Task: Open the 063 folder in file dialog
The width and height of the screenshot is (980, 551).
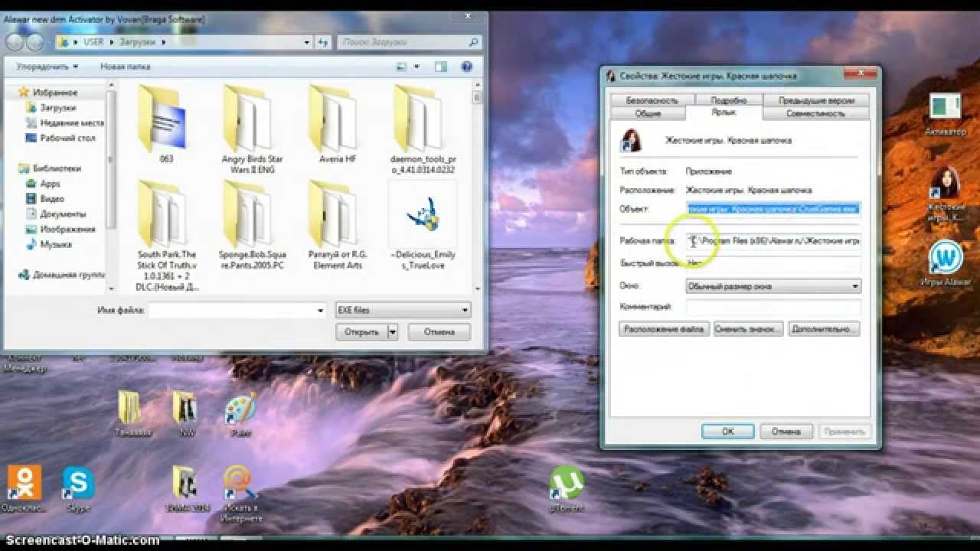Action: click(x=166, y=124)
